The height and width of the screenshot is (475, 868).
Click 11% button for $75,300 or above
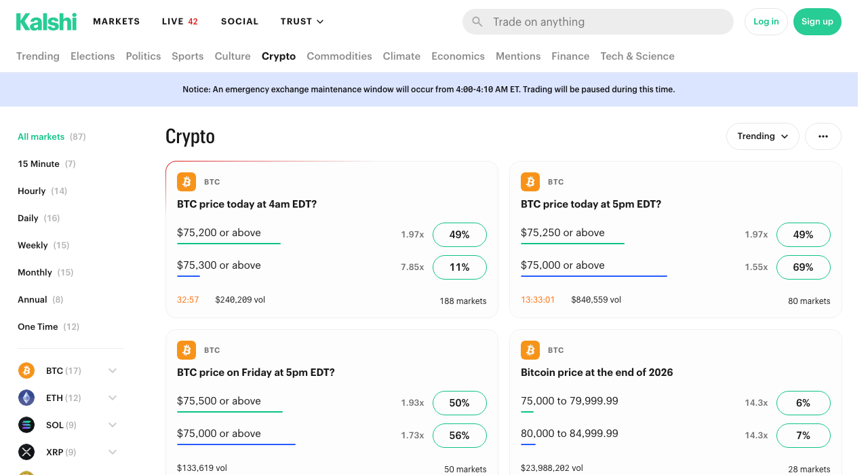[460, 267]
